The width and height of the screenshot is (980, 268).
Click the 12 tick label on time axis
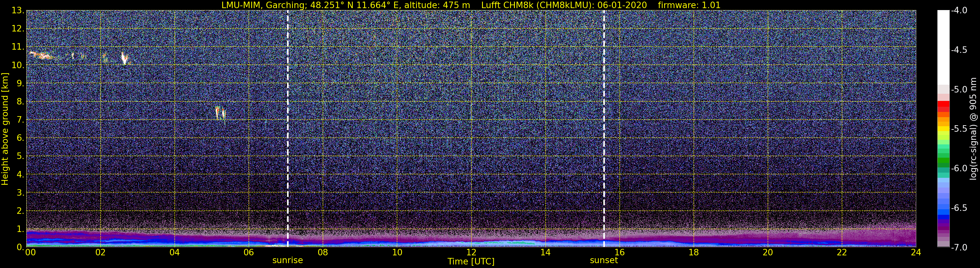(x=471, y=253)
